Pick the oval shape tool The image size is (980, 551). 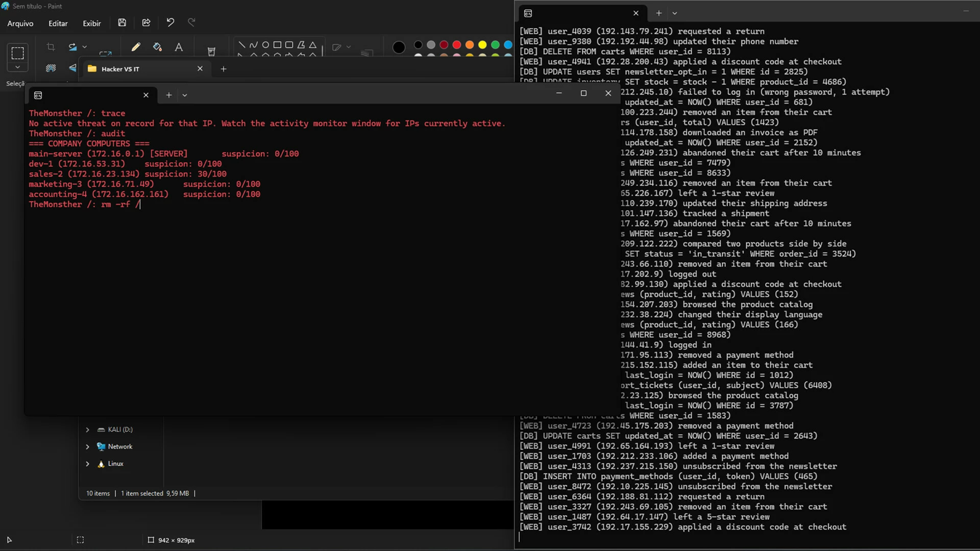coord(265,45)
